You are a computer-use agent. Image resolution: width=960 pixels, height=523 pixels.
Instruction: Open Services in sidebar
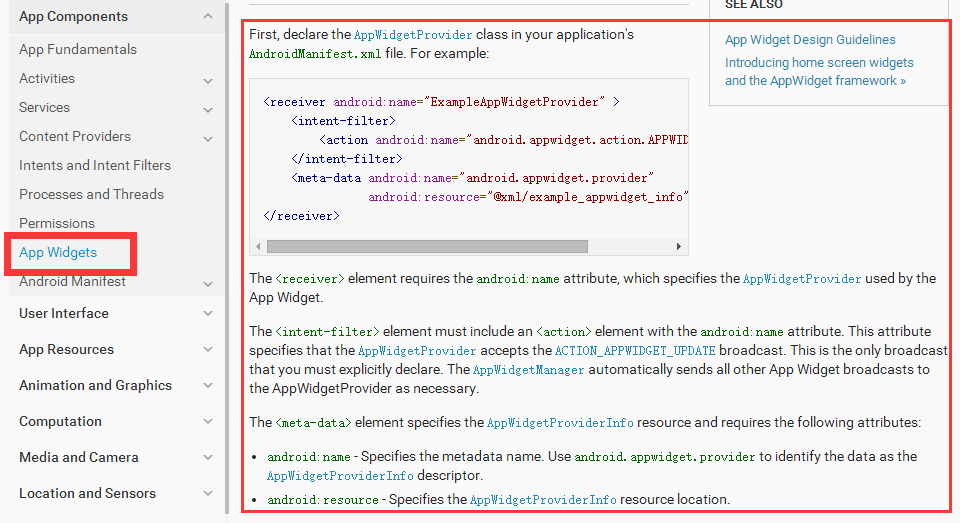pyautogui.click(x=44, y=107)
